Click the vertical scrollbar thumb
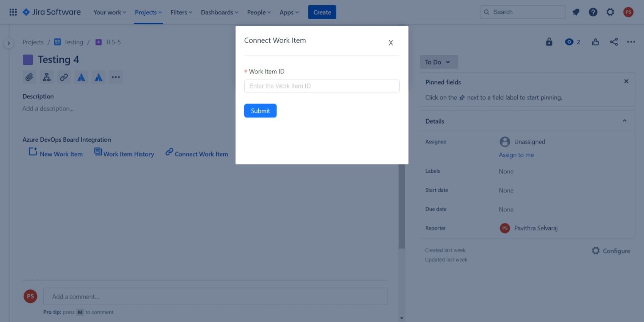This screenshot has height=322, width=644. click(402, 206)
